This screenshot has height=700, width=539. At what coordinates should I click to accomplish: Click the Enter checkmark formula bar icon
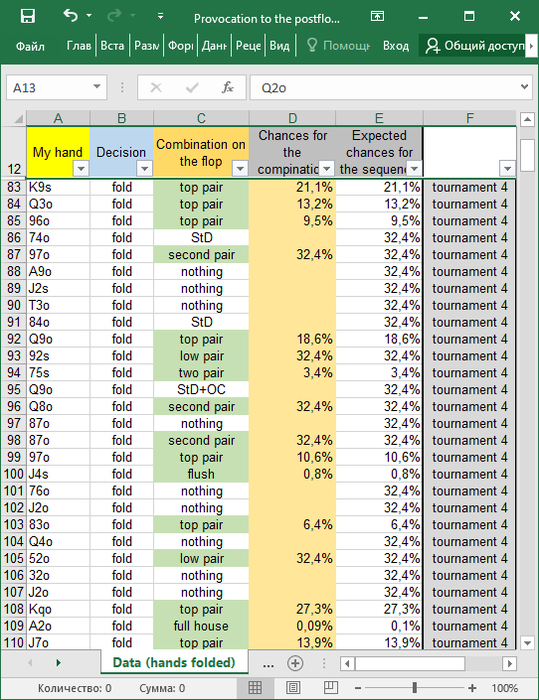click(x=192, y=88)
